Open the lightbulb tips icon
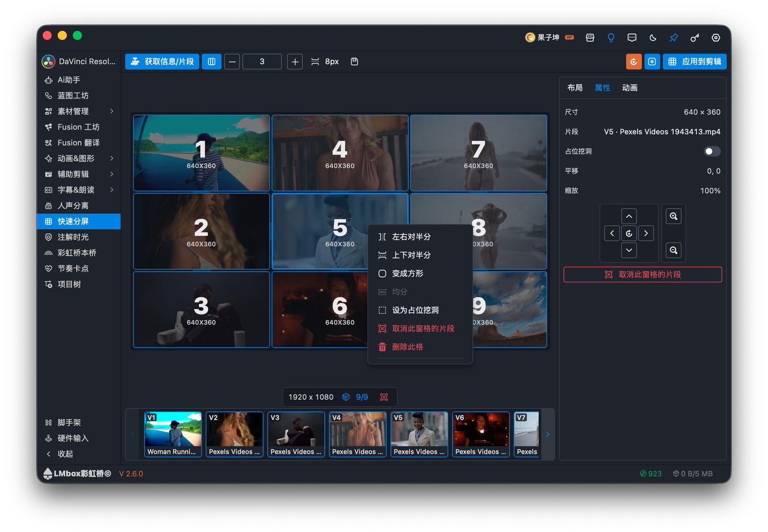 611,38
